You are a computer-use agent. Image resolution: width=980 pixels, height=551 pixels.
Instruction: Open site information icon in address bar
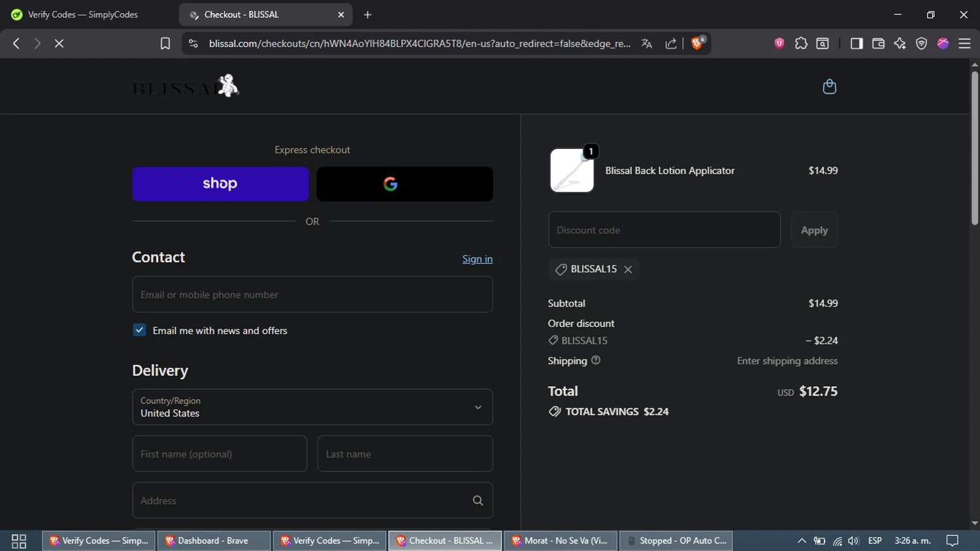pyautogui.click(x=193, y=43)
